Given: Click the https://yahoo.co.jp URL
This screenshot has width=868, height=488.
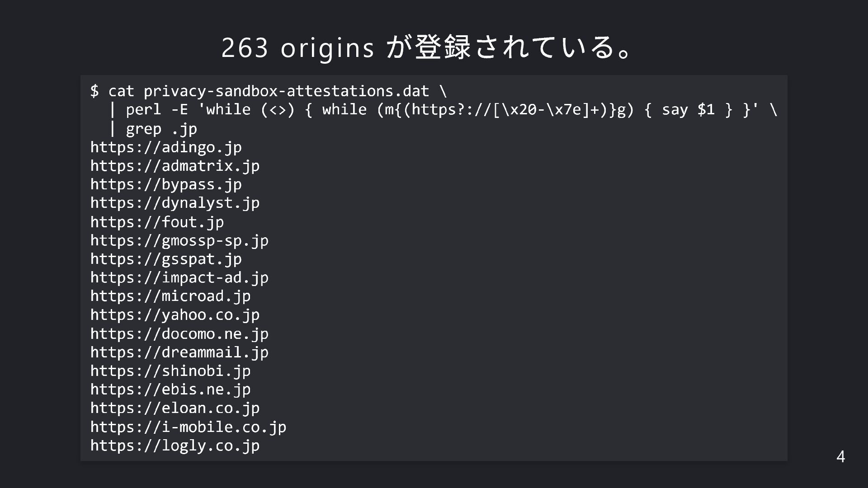Looking at the screenshot, I should [x=175, y=314].
